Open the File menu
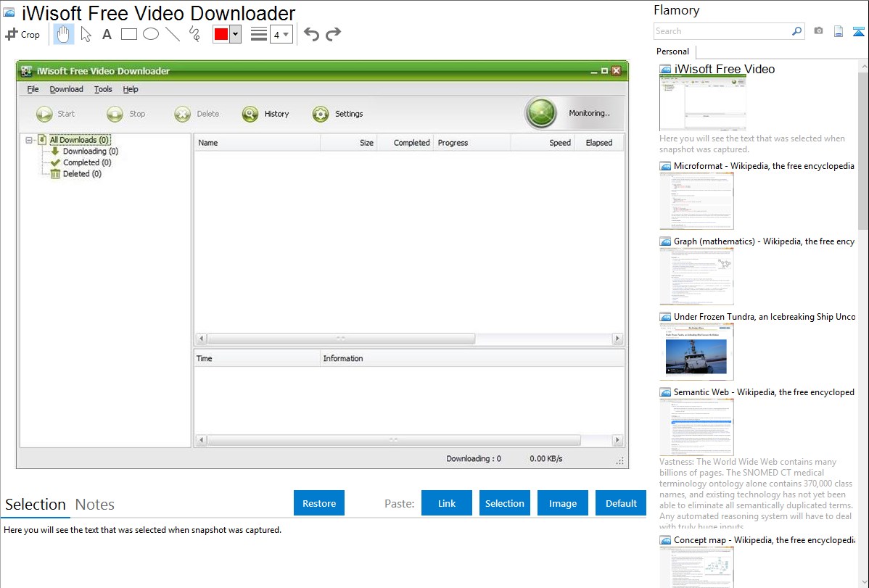The width and height of the screenshot is (869, 588). click(33, 89)
